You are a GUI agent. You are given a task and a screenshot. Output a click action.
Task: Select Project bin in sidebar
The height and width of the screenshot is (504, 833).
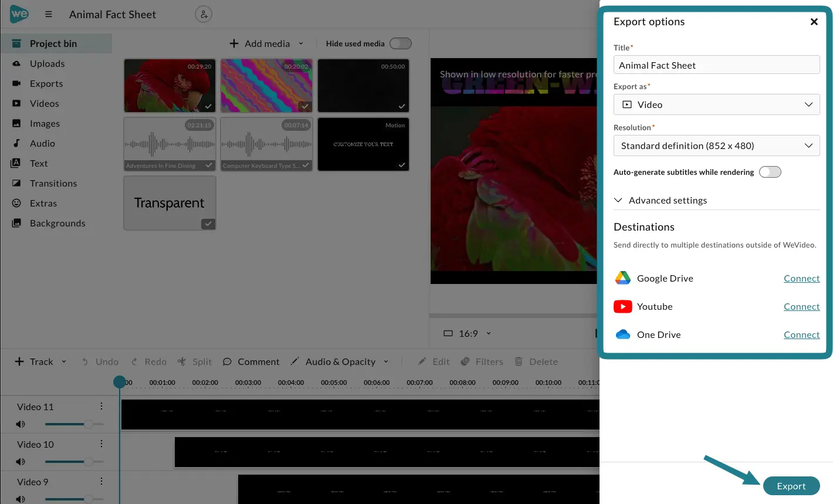56,43
